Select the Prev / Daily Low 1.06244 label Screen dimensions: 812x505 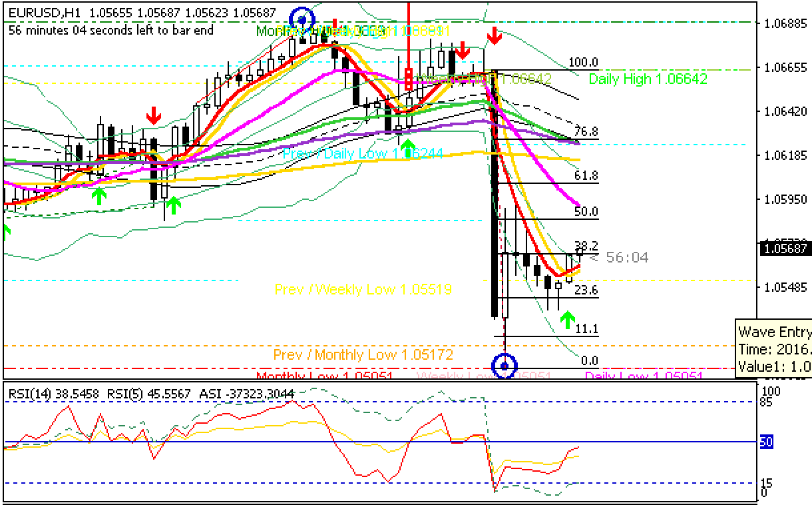pyautogui.click(x=363, y=153)
